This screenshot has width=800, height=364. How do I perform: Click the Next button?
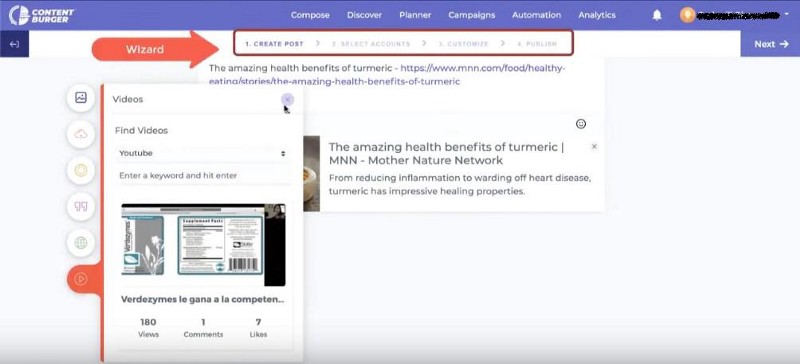(770, 44)
